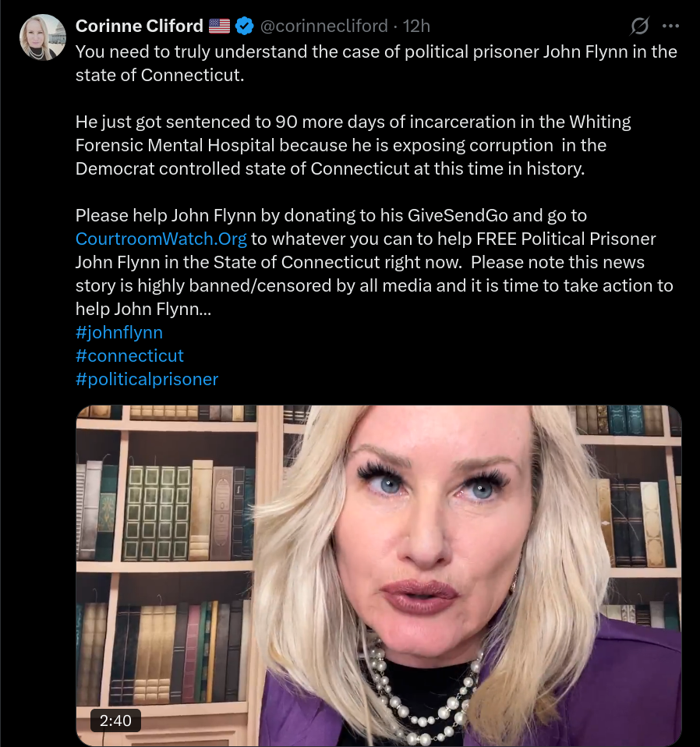
Task: Click the "Please help John Flynn by donating" line
Action: (x=331, y=215)
